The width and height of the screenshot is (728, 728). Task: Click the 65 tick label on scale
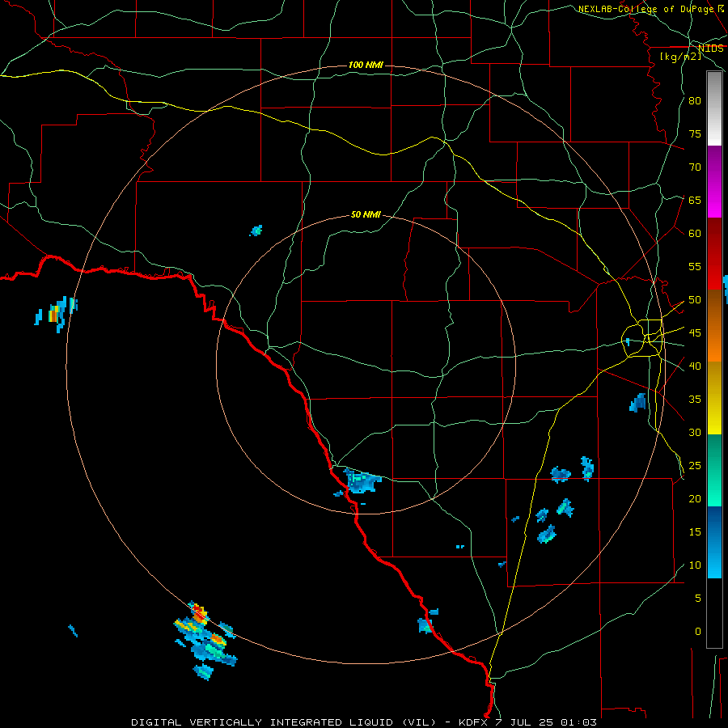[x=695, y=200]
